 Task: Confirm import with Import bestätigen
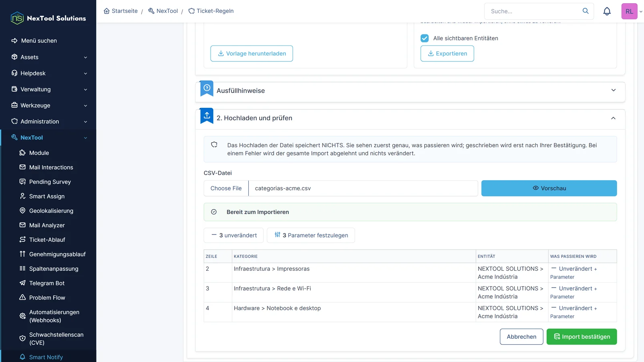[582, 337]
